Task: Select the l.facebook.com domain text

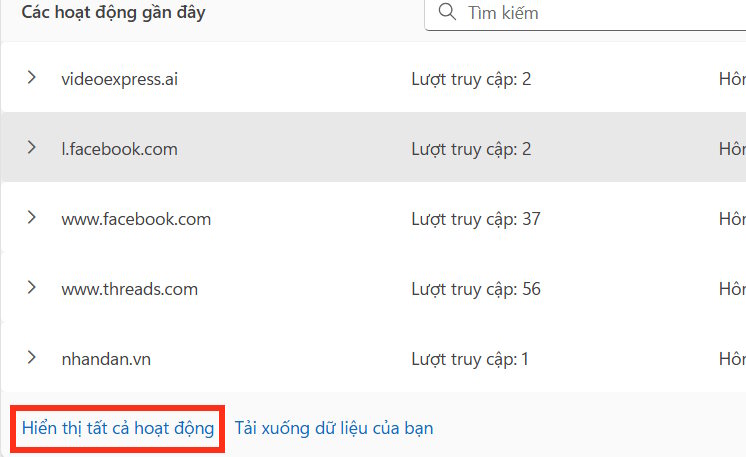Action: coord(119,149)
